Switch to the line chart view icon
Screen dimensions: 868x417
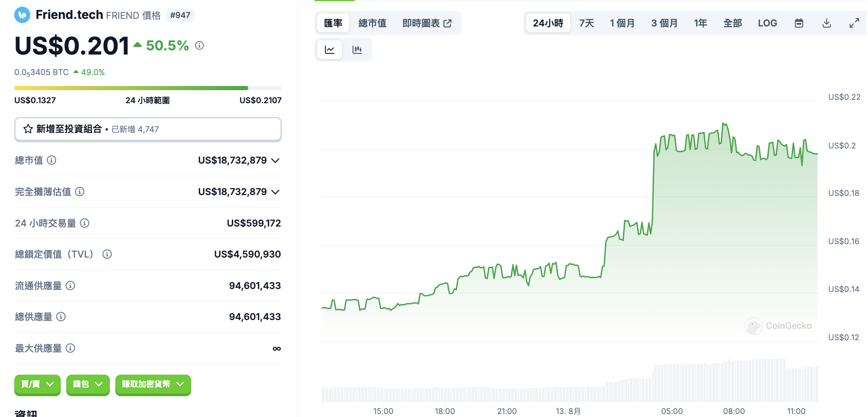[x=330, y=50]
